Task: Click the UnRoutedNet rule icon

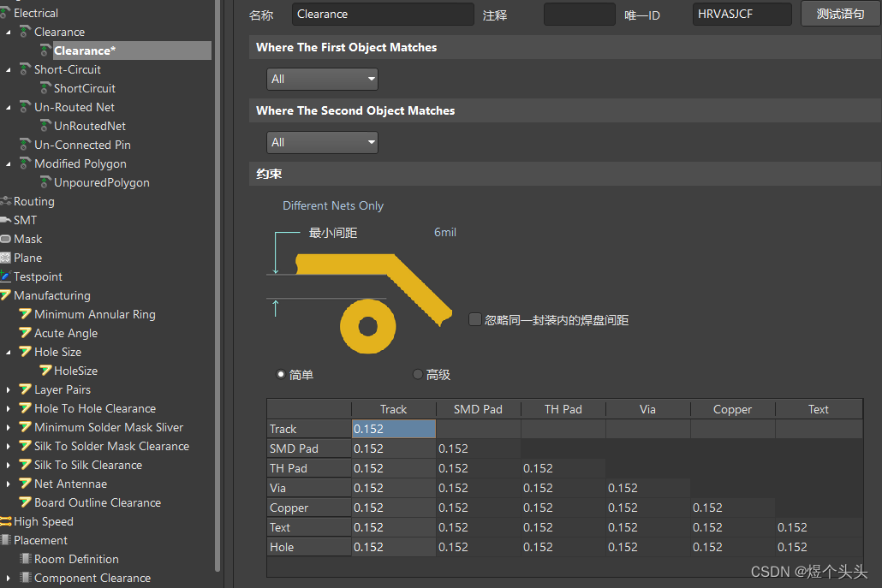Action: point(45,126)
